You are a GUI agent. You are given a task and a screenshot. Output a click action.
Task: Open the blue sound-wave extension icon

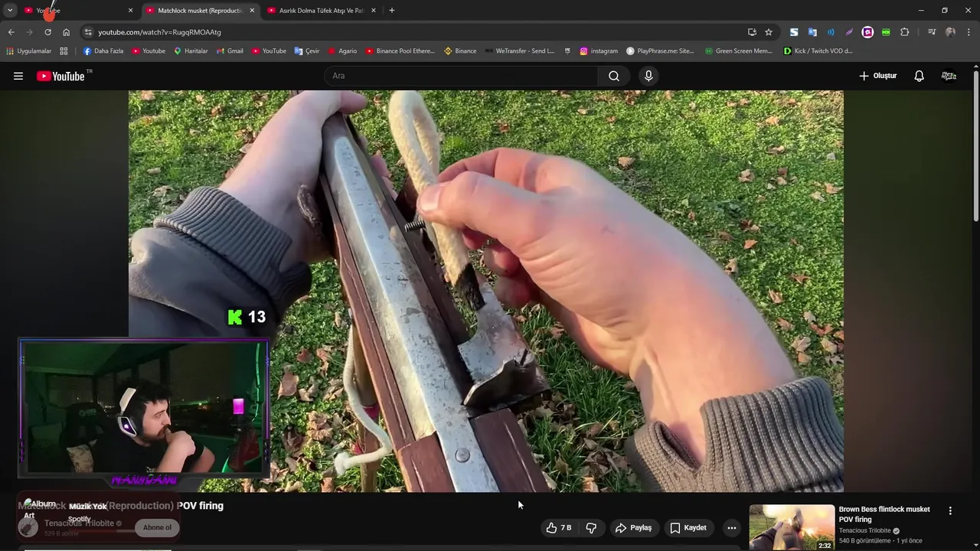831,32
